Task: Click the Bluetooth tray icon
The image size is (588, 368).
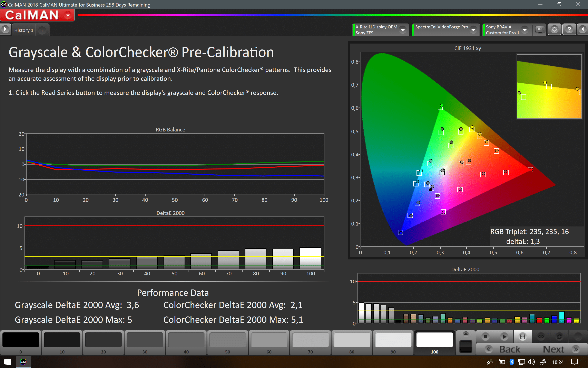Action: pos(512,362)
